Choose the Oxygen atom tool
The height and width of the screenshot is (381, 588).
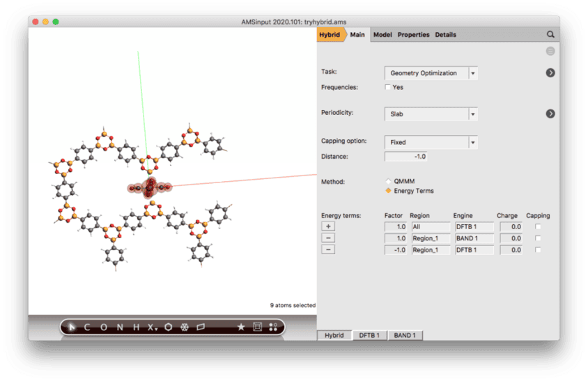104,327
